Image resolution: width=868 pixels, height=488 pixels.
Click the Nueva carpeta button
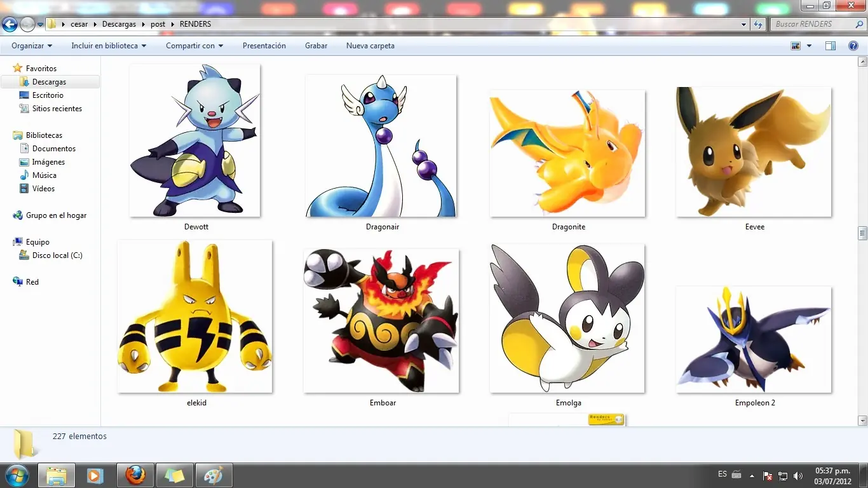click(370, 46)
